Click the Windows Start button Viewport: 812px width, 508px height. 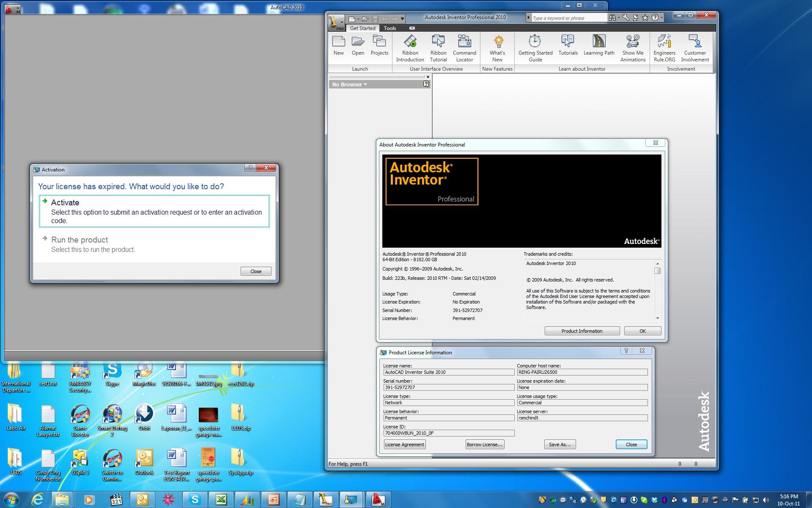click(x=11, y=500)
